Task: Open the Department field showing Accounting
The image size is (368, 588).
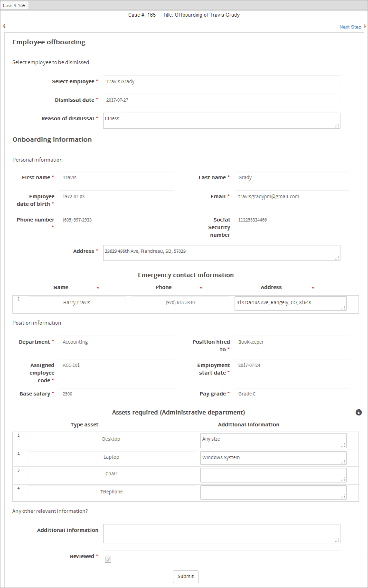Action: pyautogui.click(x=116, y=342)
